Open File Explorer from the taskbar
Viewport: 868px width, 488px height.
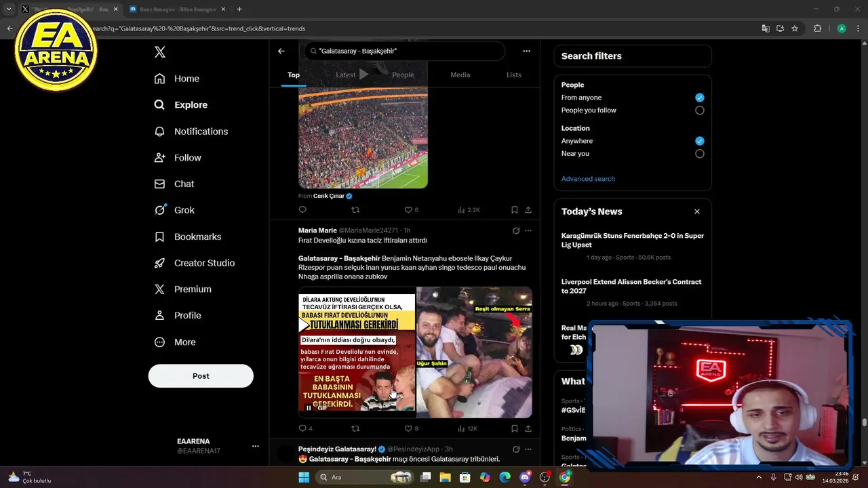click(x=445, y=477)
